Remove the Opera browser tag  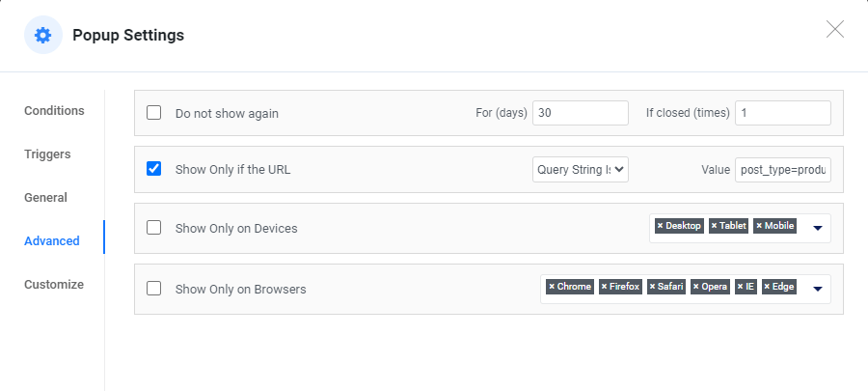696,287
